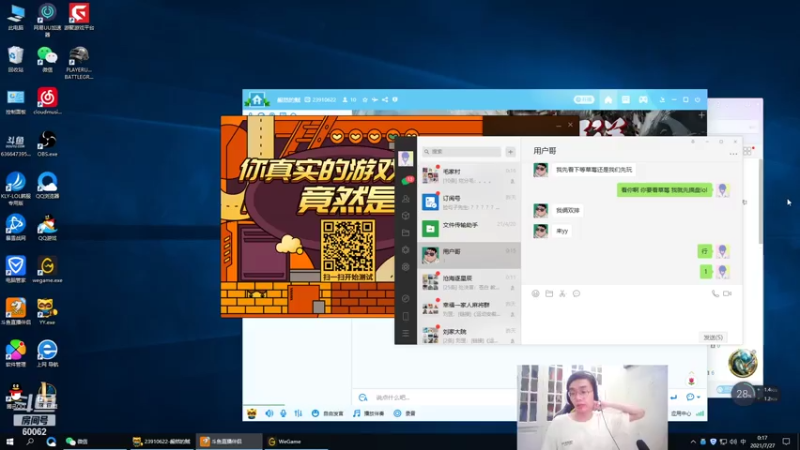Open YY.exe desktop shortcut
The width and height of the screenshot is (800, 450).
point(47,312)
